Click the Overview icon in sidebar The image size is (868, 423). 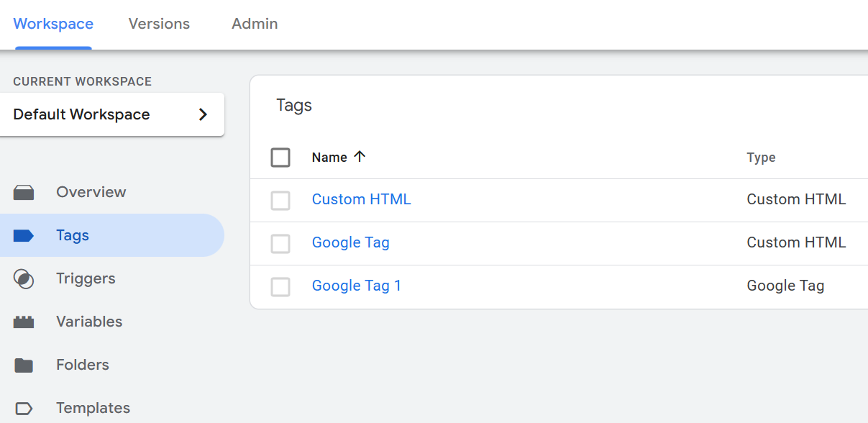24,192
